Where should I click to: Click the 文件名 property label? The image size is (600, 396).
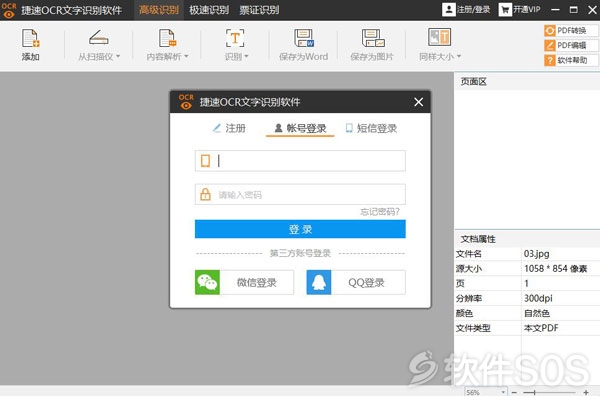point(468,254)
